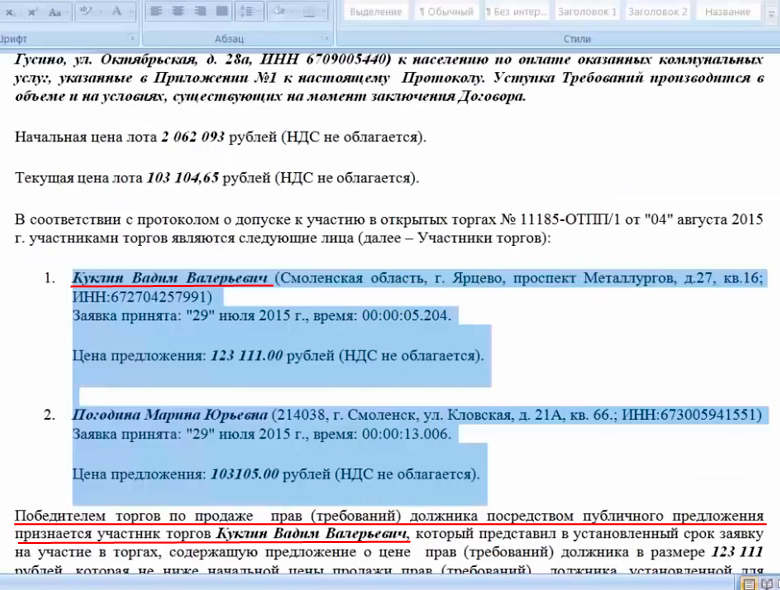The image size is (780, 590).
Task: Apply the Заголовок 2 style
Action: pos(658,11)
